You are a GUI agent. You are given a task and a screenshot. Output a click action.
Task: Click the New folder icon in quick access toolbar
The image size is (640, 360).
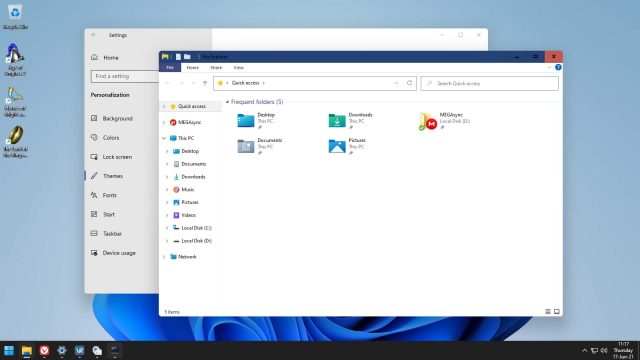pos(187,57)
